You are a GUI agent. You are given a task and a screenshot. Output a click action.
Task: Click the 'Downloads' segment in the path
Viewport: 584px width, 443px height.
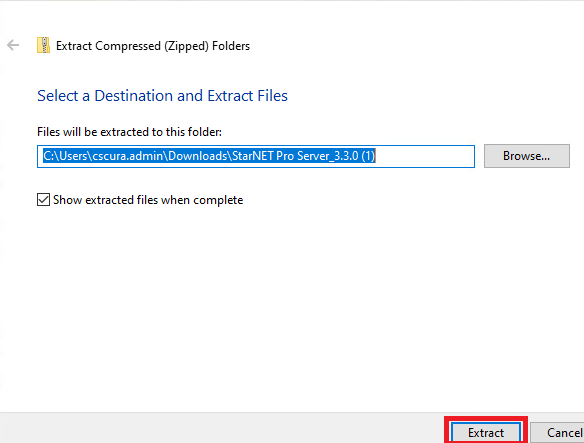click(x=198, y=156)
